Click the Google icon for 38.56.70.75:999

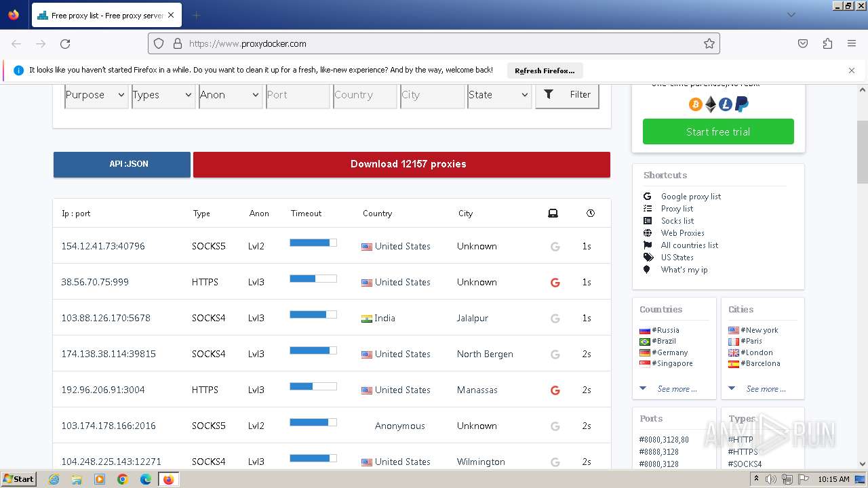click(x=555, y=282)
